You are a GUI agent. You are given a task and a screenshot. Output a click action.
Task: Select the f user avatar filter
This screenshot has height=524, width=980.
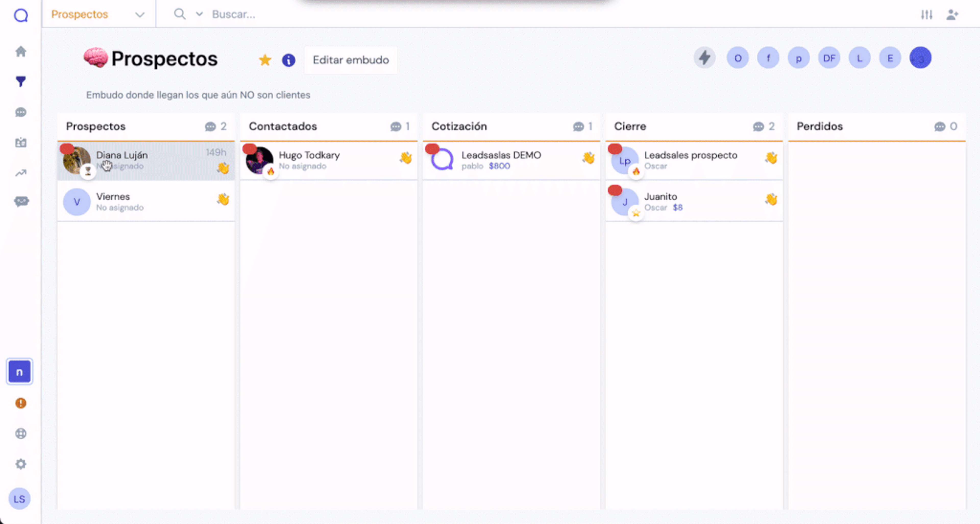(x=768, y=58)
